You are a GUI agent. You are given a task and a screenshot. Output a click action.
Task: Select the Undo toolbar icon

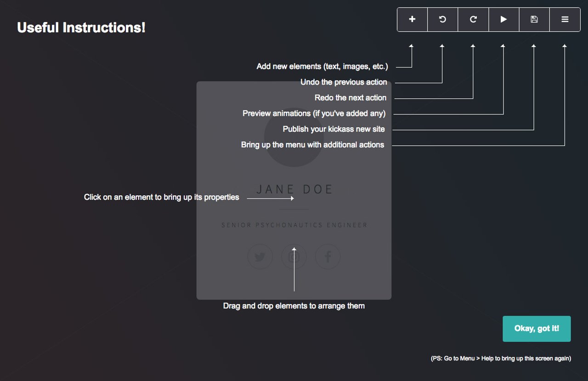(442, 19)
